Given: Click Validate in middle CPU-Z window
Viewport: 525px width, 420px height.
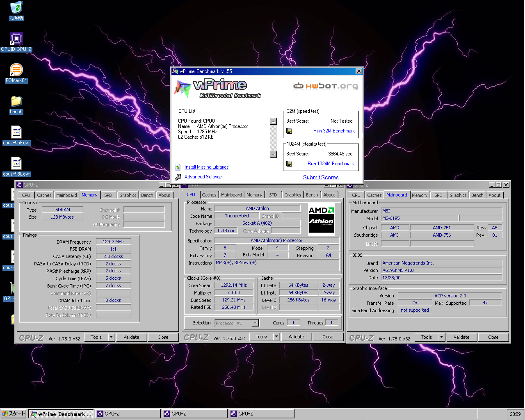Looking at the screenshot, I should [296, 337].
